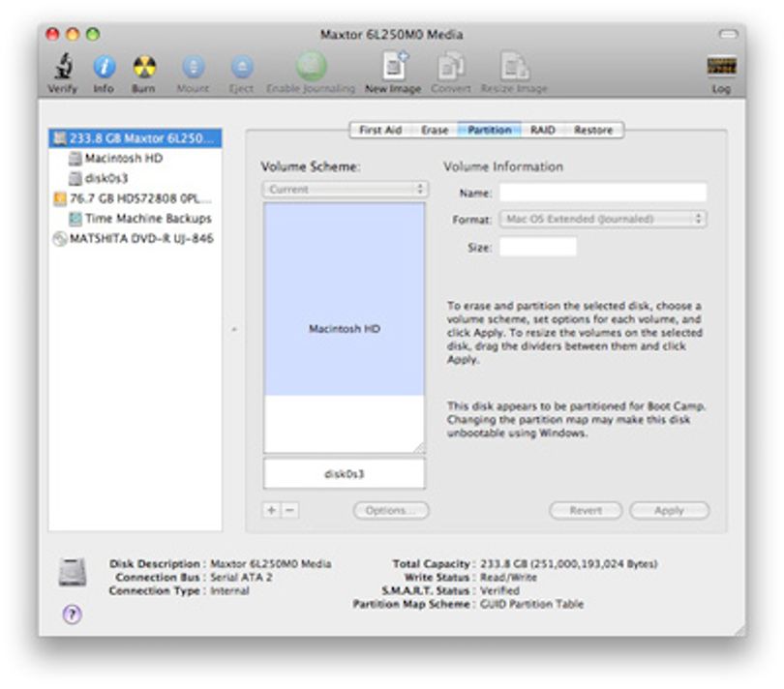The height and width of the screenshot is (689, 784).
Task: Click the volume Name input field
Action: (603, 193)
